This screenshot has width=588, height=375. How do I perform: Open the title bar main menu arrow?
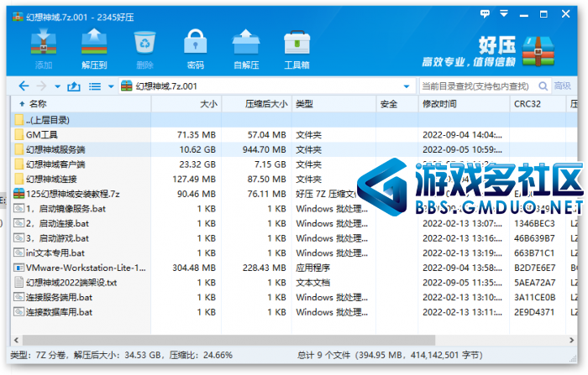click(504, 13)
